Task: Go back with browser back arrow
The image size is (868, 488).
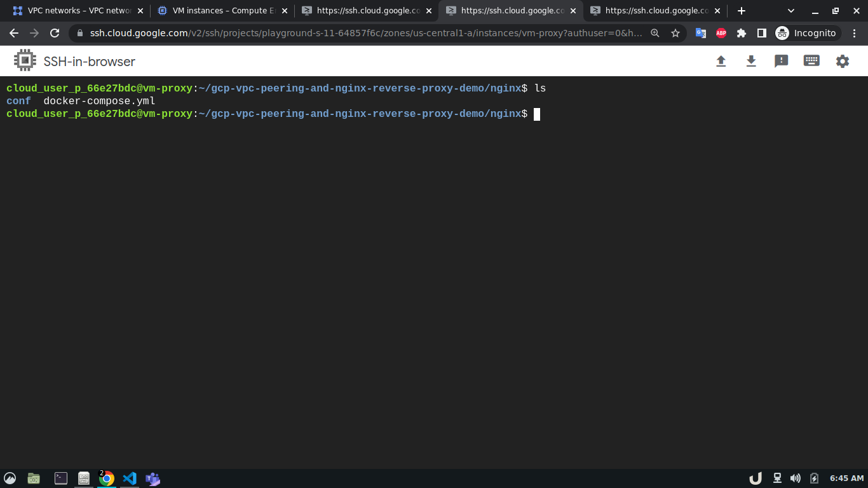Action: [x=14, y=33]
